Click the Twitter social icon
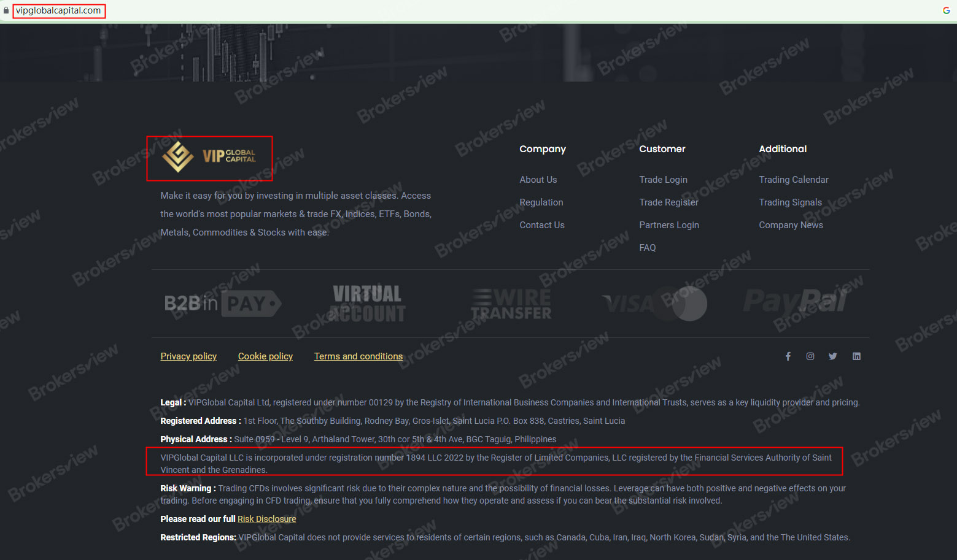957x560 pixels. pos(832,356)
